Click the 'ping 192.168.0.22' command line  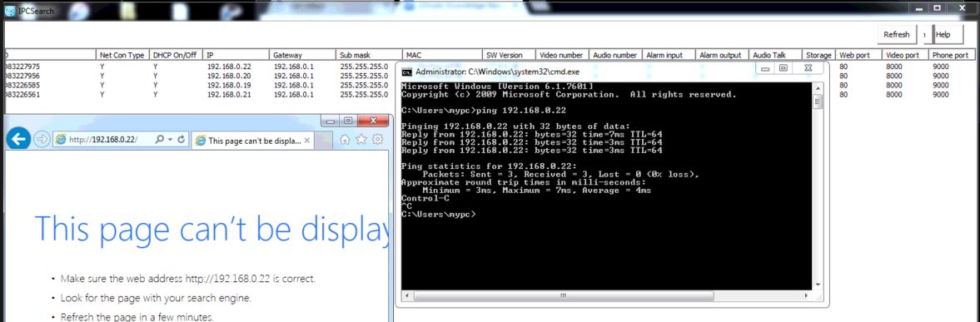[x=521, y=111]
